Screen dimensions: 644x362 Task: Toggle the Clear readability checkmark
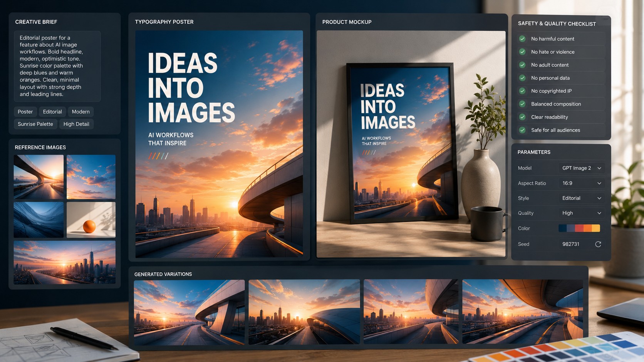pos(522,117)
